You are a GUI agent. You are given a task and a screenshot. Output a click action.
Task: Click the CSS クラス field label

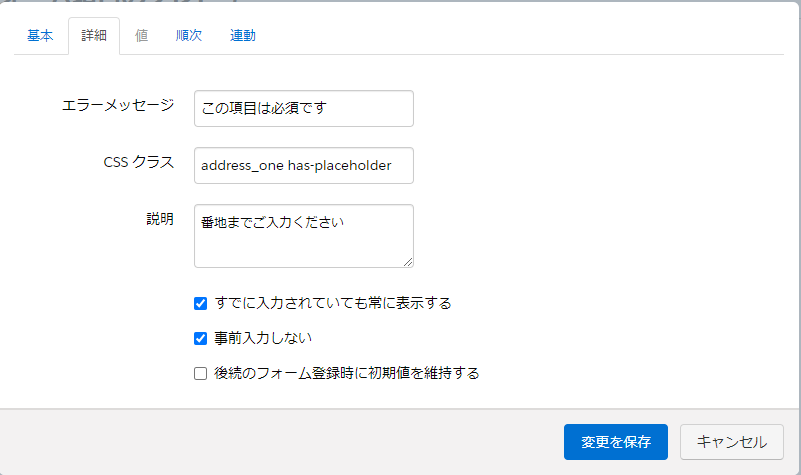coord(138,161)
